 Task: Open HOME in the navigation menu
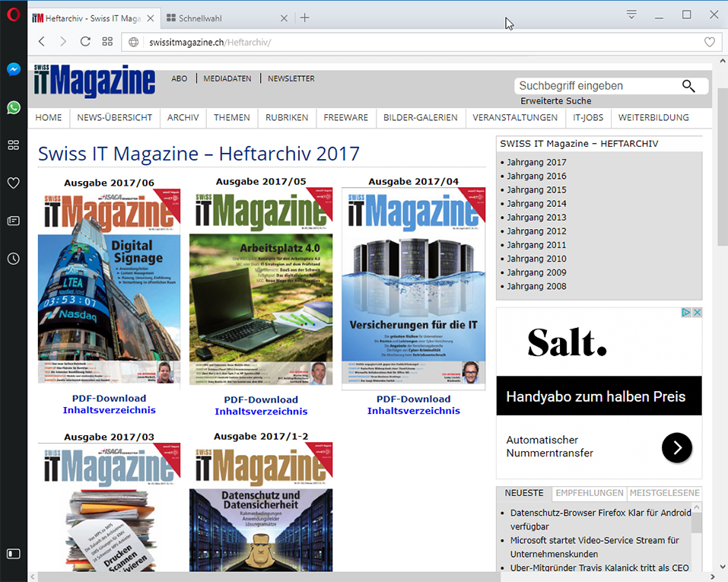click(48, 117)
